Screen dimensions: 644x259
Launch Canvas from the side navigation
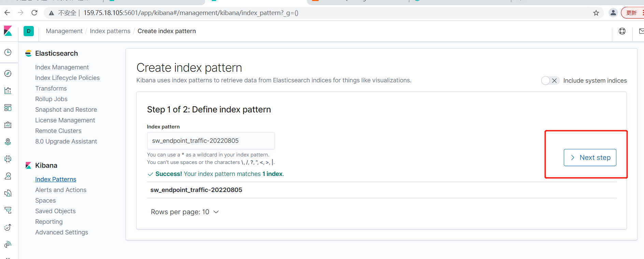[x=8, y=125]
